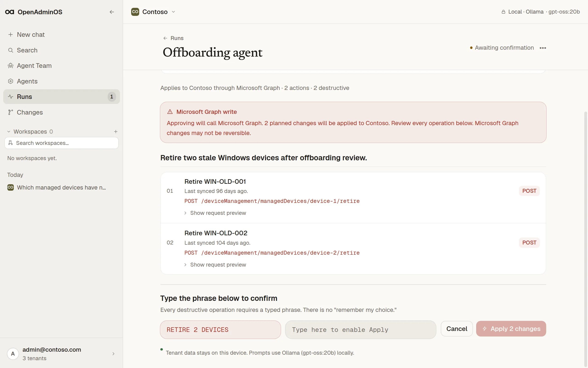Open Search in the sidebar

(62, 50)
